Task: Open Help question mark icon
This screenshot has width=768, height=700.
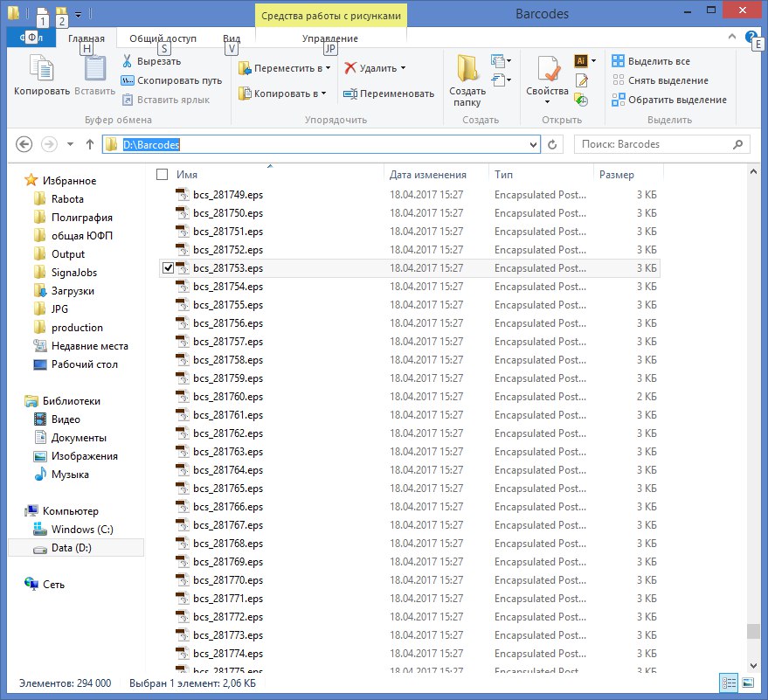Action: tap(751, 37)
